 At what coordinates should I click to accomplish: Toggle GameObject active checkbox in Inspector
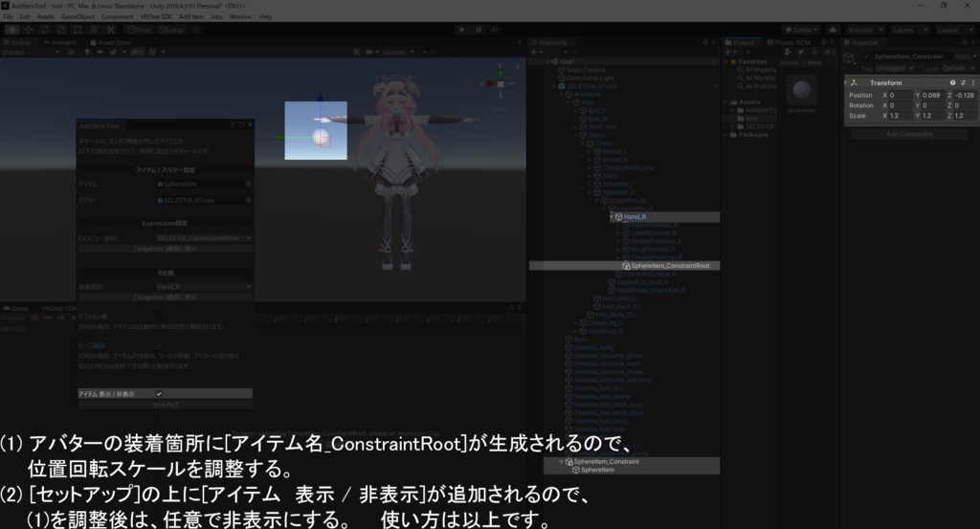(x=867, y=56)
